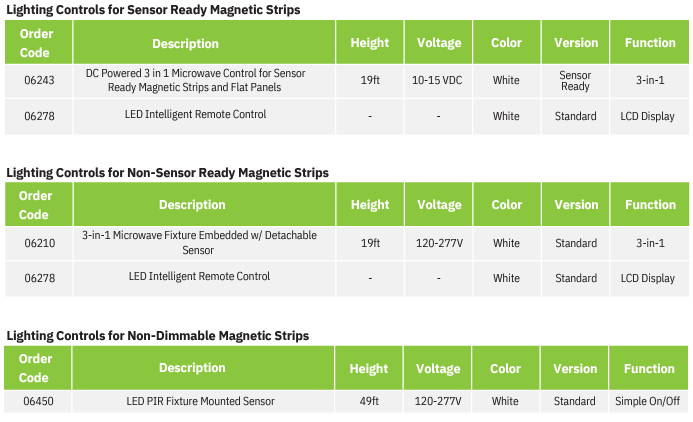Click the Simple On/Off function cell
Screen dimensions: 693x422
647,401
